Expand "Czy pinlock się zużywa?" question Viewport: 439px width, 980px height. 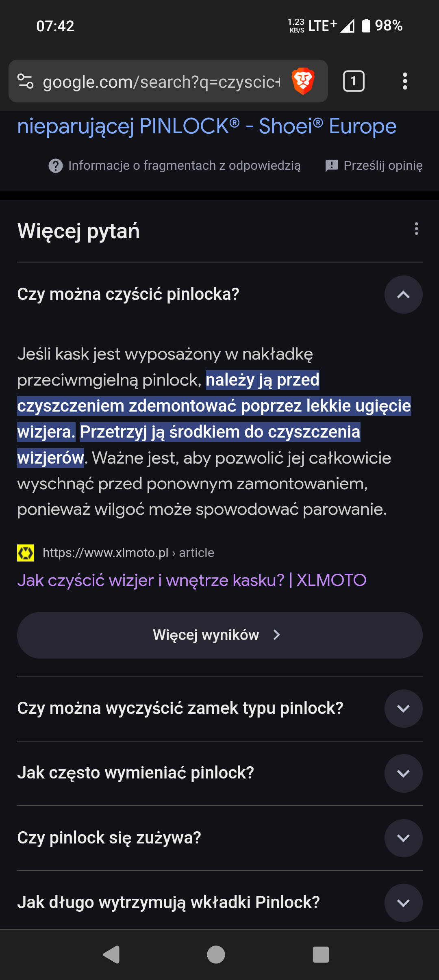pyautogui.click(x=403, y=838)
